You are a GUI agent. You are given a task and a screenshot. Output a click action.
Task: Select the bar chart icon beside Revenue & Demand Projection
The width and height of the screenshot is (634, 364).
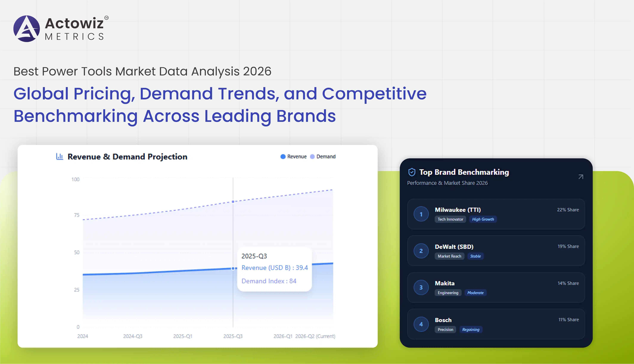coord(59,156)
